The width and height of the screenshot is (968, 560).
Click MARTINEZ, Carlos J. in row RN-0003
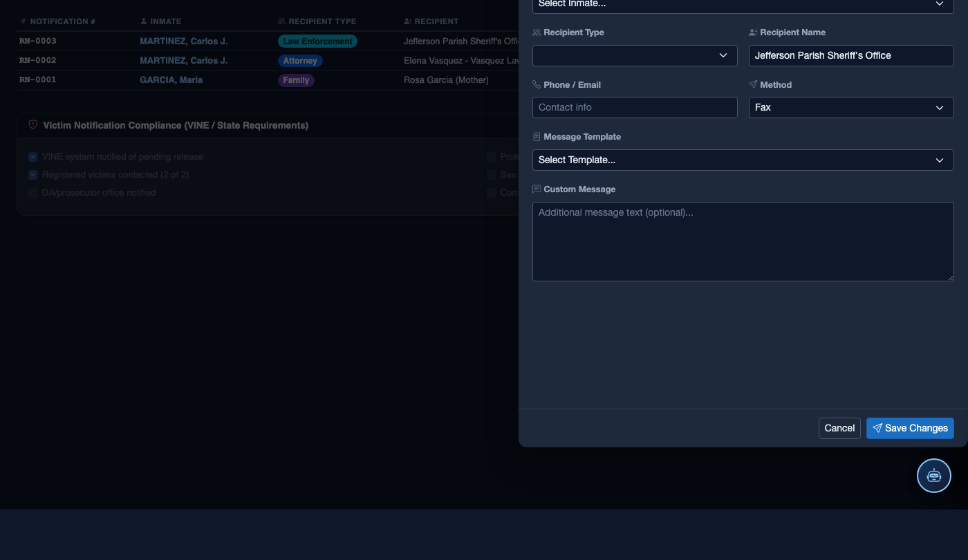point(184,41)
